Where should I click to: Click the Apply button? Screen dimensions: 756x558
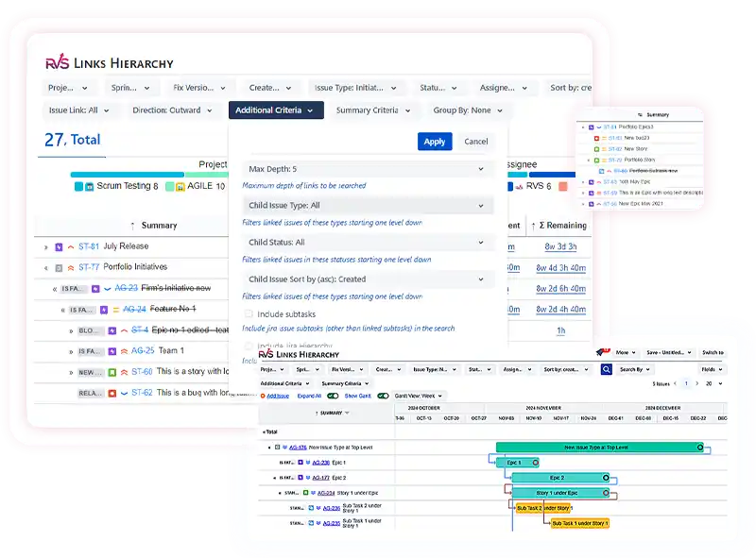[435, 142]
